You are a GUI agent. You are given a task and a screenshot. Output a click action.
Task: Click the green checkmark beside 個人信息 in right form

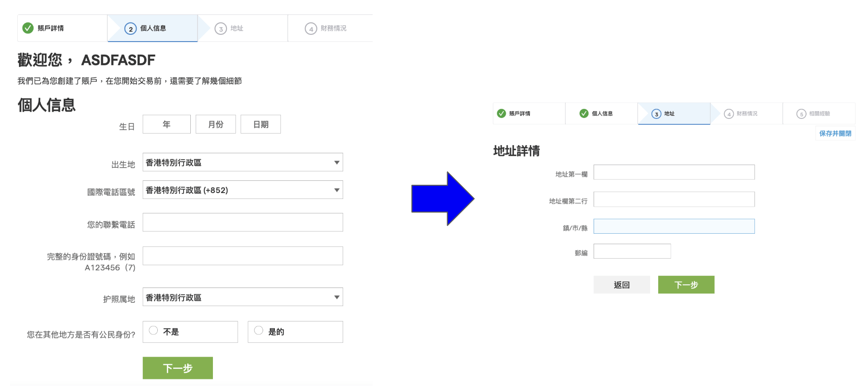click(x=584, y=113)
